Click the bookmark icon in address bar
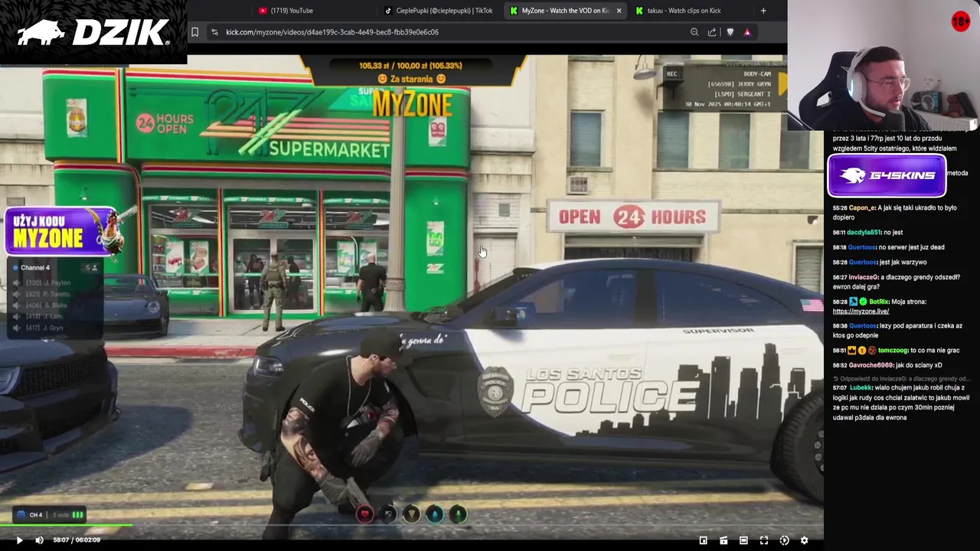Screen dimensions: 980x551 pyautogui.click(x=194, y=32)
